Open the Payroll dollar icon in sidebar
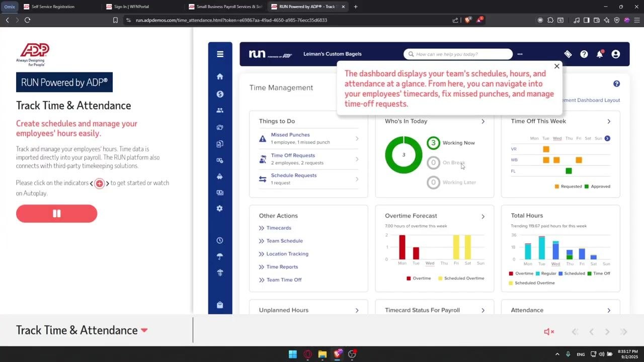644x362 pixels. (x=220, y=94)
